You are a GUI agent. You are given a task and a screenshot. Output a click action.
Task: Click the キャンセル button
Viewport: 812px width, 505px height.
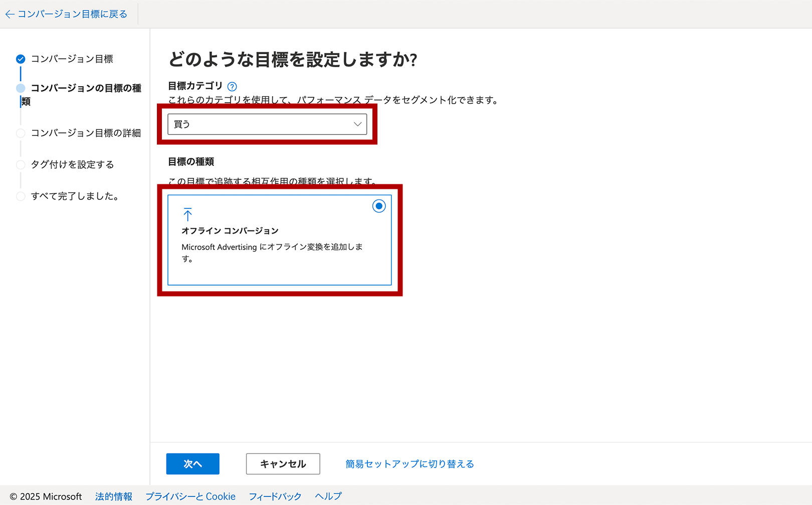[283, 464]
